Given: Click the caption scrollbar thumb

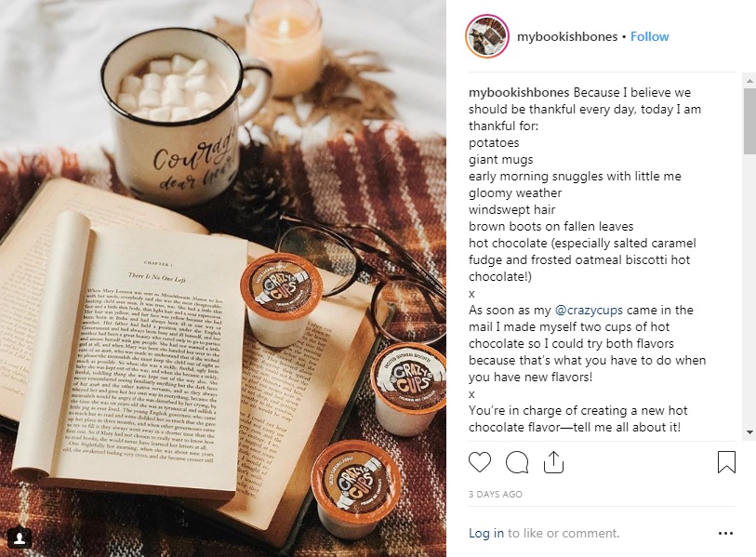Looking at the screenshot, I should point(749,122).
